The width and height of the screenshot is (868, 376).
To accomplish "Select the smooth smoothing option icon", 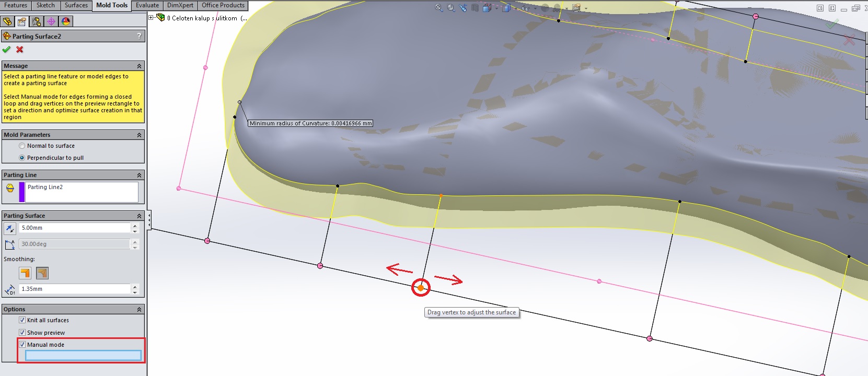I will [42, 273].
